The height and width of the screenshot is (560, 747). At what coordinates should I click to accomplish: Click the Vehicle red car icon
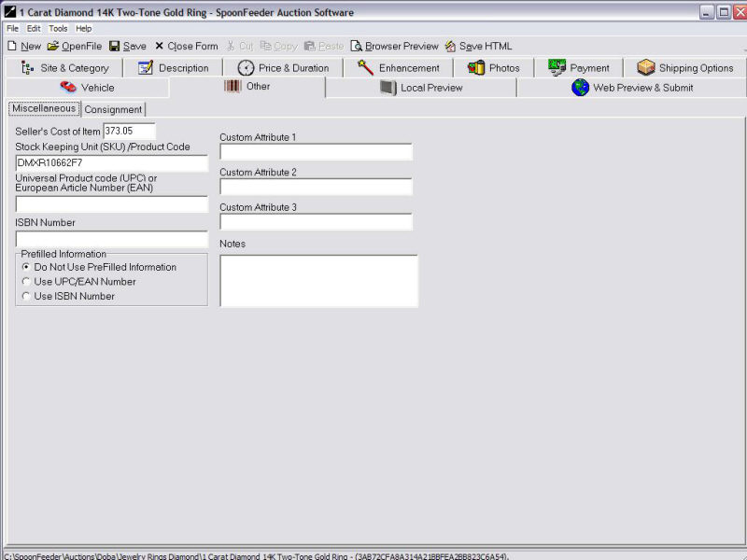tap(68, 87)
